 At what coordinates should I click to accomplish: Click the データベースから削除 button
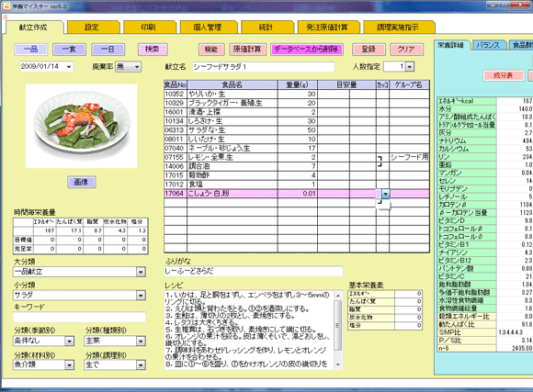coord(306,50)
